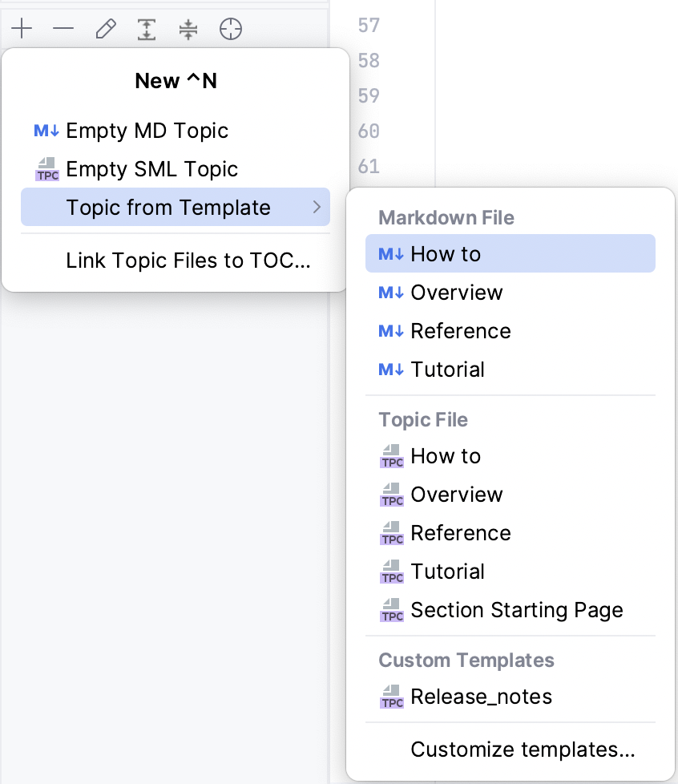Click the TPC icon beside Release_notes
Screen dimensions: 678x784
coord(390,697)
